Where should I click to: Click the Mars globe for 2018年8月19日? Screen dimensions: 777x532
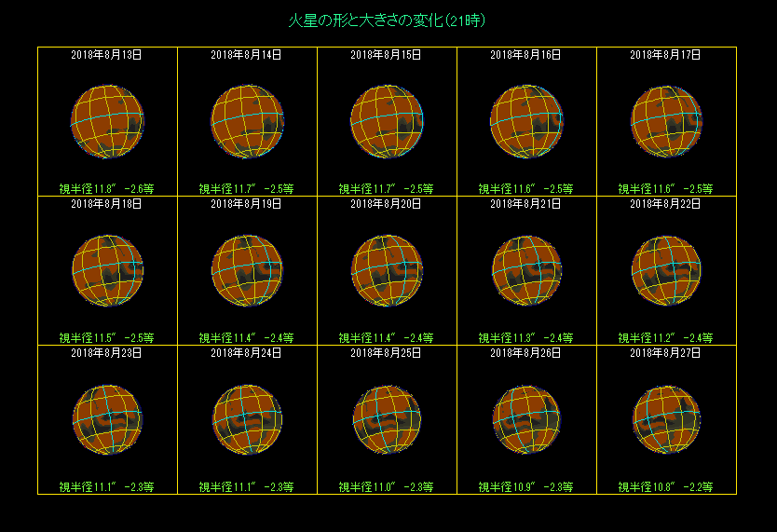click(247, 270)
